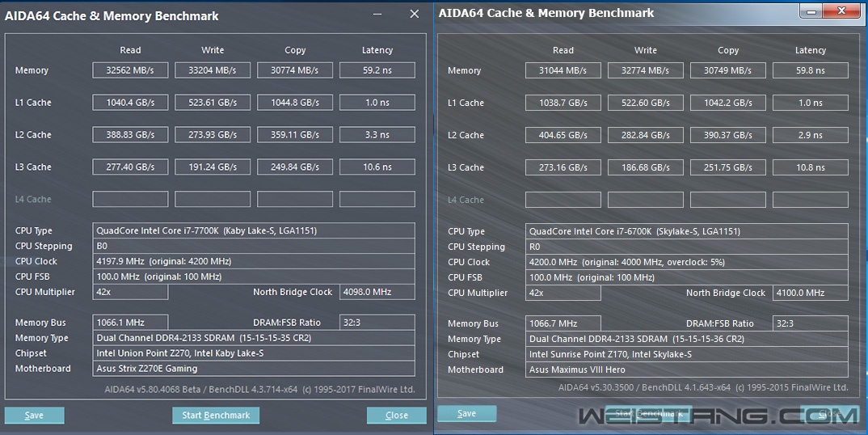
Task: Select Memory Copy value 30749 MB/s
Action: [728, 70]
